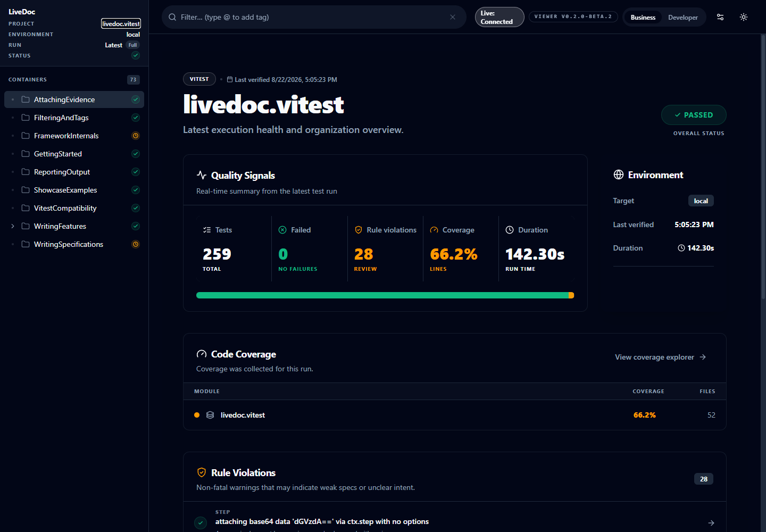Select the AttachingEvidence container
766x532 pixels.
(74, 99)
